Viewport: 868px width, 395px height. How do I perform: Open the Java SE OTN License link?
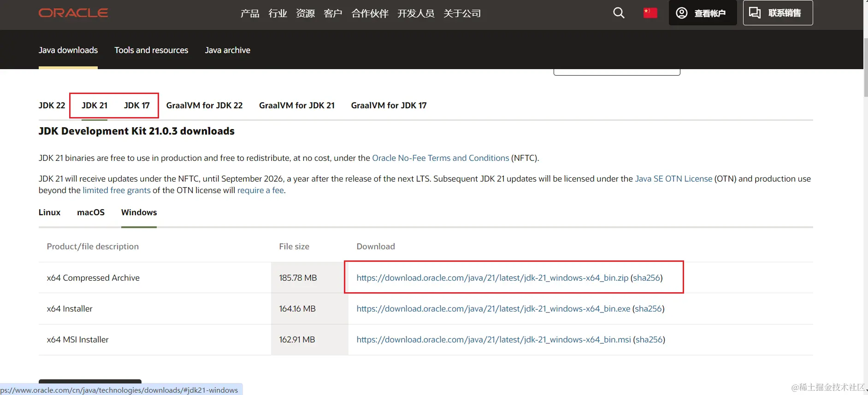[673, 179]
